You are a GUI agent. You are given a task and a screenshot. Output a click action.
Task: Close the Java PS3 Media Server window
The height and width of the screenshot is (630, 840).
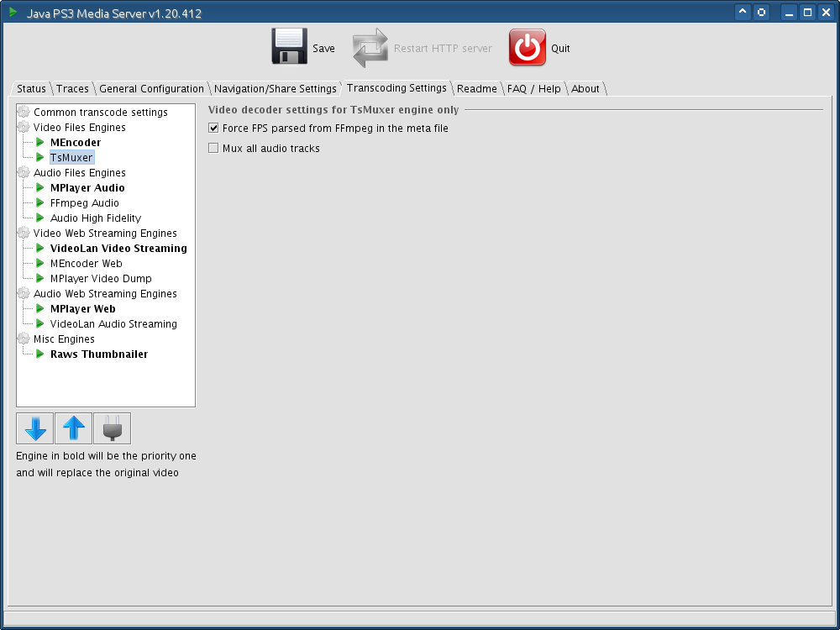(826, 12)
